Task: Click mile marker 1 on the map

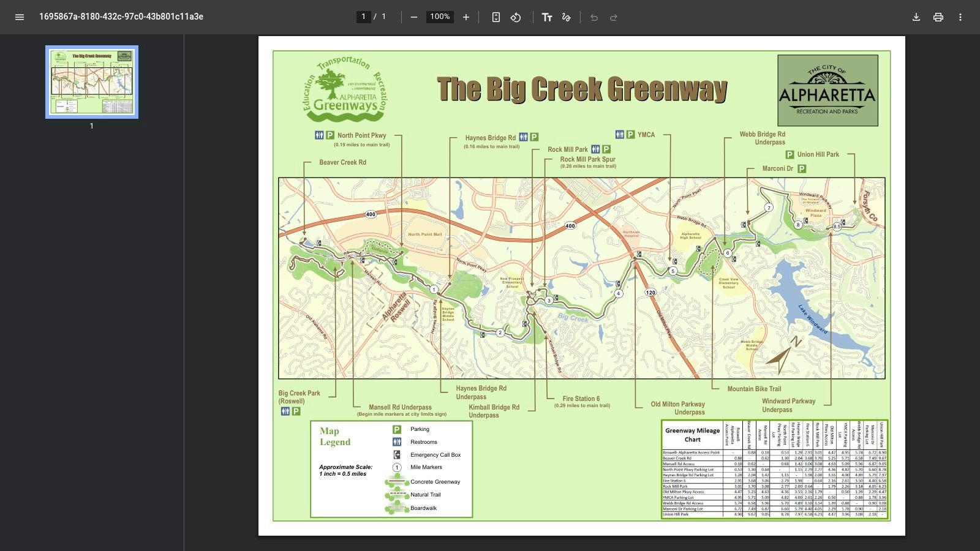Action: 434,290
